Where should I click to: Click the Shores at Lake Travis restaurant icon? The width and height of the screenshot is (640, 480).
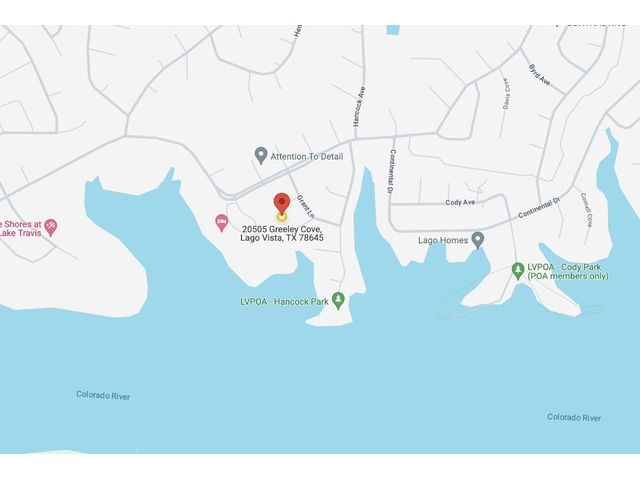point(51,228)
